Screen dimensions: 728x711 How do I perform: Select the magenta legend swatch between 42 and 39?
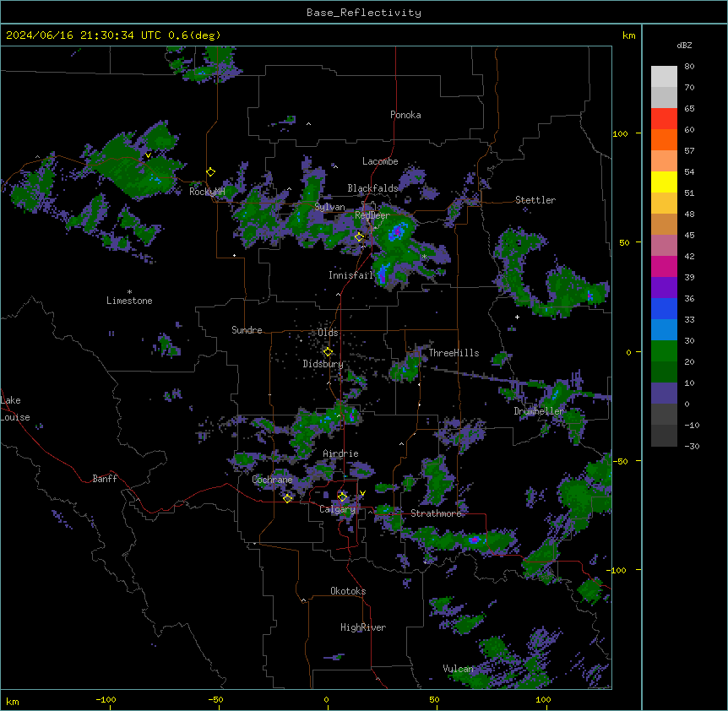[664, 266]
